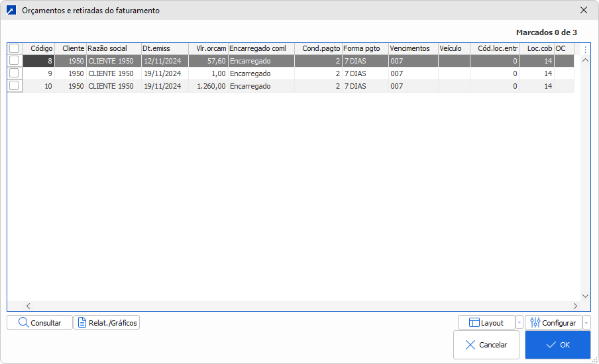Image resolution: width=599 pixels, height=364 pixels.
Task: Select CLIENTE 1950 in the código 10 row
Action: tap(114, 86)
